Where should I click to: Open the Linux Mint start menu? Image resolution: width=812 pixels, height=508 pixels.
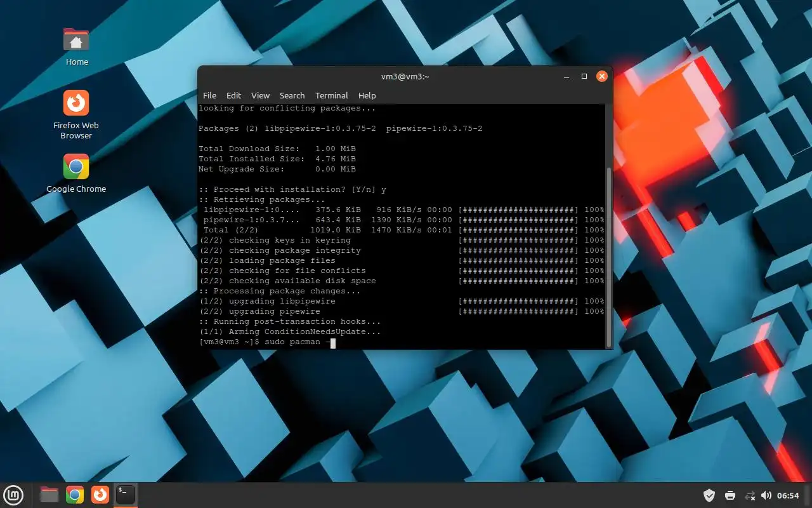coord(13,495)
